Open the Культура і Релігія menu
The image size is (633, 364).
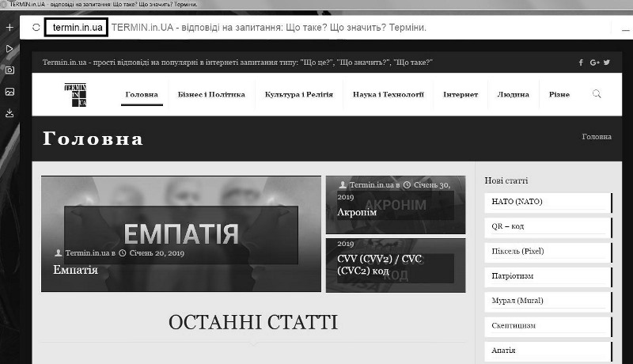pos(299,94)
